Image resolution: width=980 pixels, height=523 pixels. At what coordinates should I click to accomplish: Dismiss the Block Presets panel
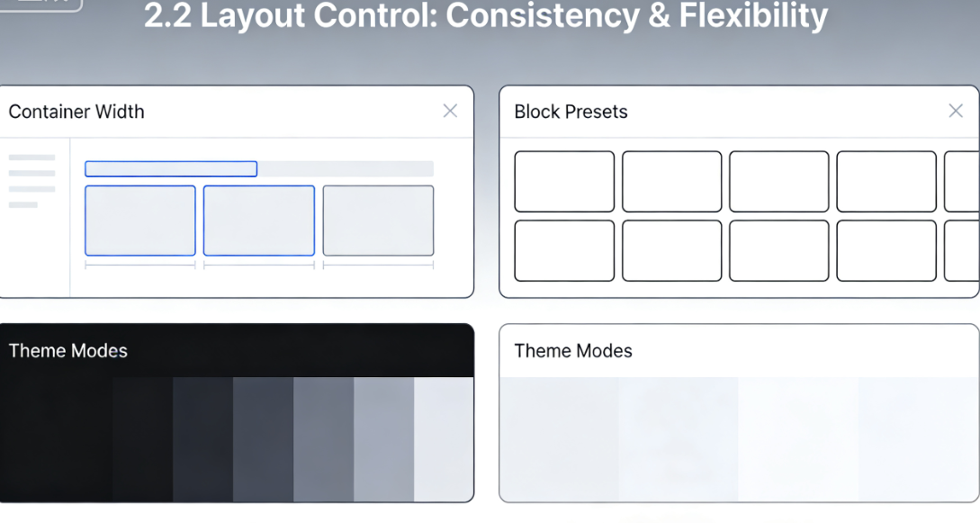(956, 111)
